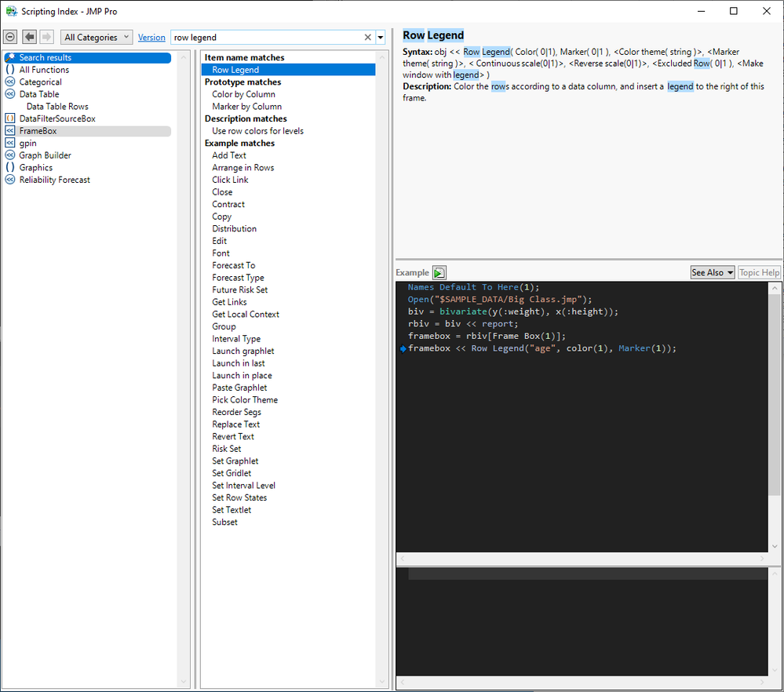This screenshot has height=692, width=784.
Task: Choose Pick Color Theme from Example matches
Action: click(x=245, y=400)
